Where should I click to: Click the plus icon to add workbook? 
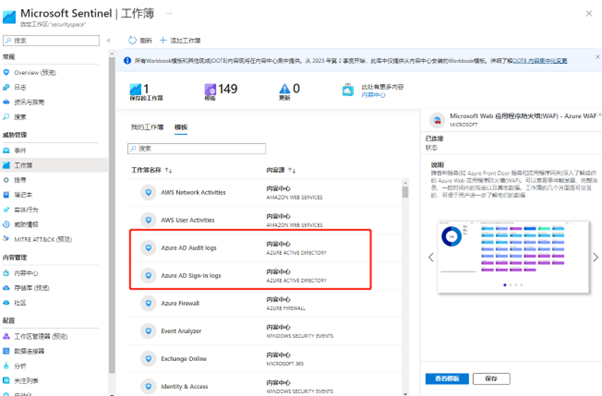(x=163, y=40)
